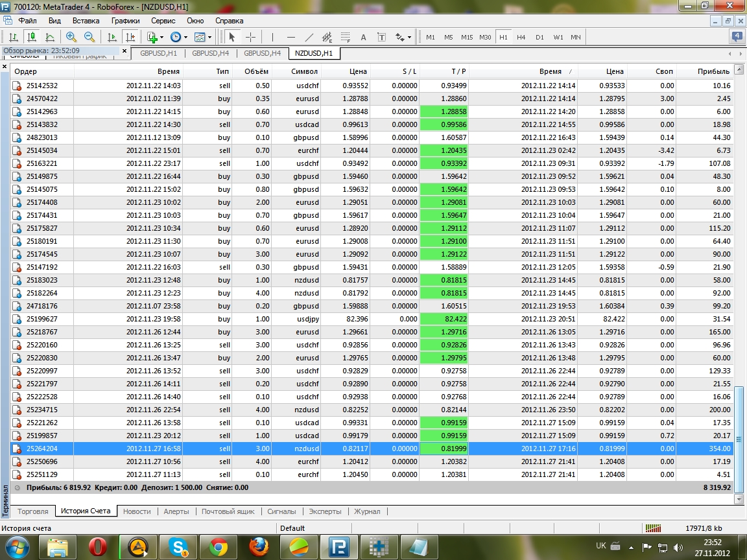747x560 pixels.
Task: Select the text 'A' tool
Action: pyautogui.click(x=363, y=37)
